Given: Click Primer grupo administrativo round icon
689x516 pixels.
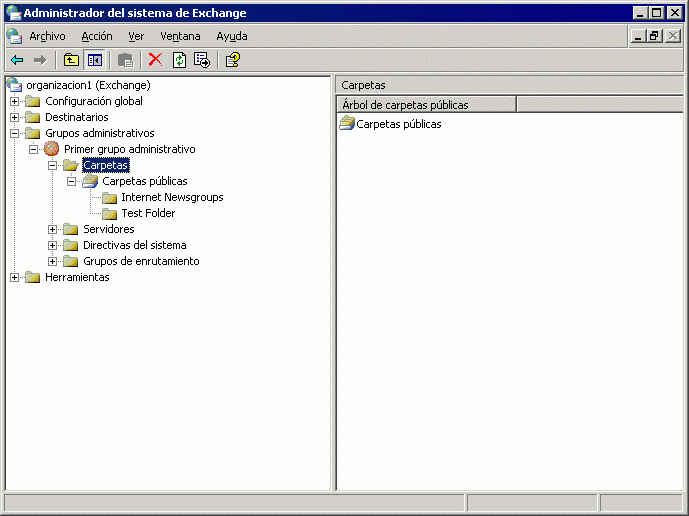Looking at the screenshot, I should 51,149.
